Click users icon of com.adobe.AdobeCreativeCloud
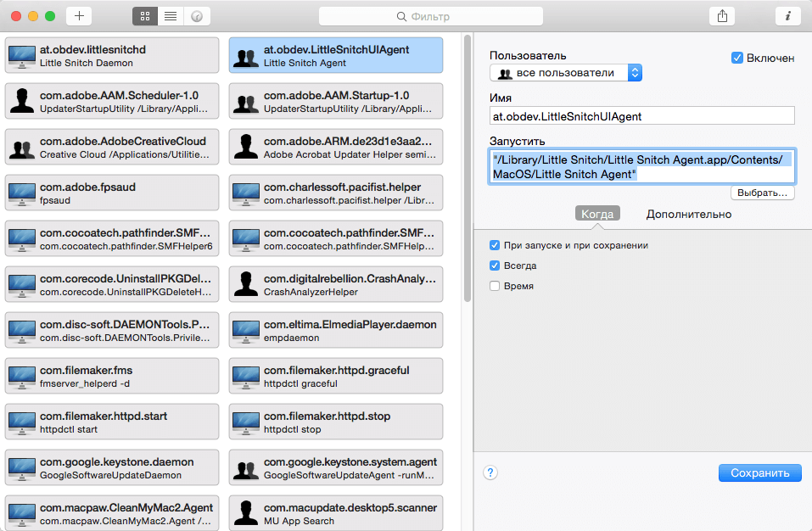812x531 pixels. click(22, 149)
